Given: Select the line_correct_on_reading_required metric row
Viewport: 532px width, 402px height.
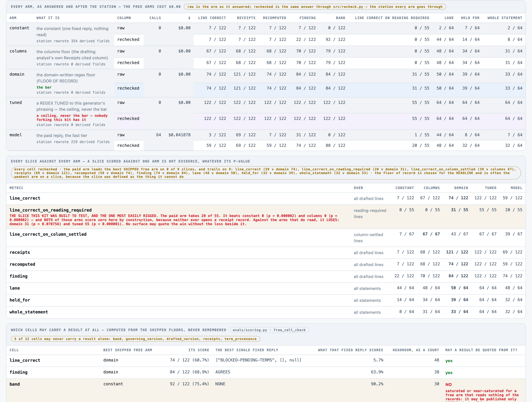Looking at the screenshot, I should tap(266, 217).
